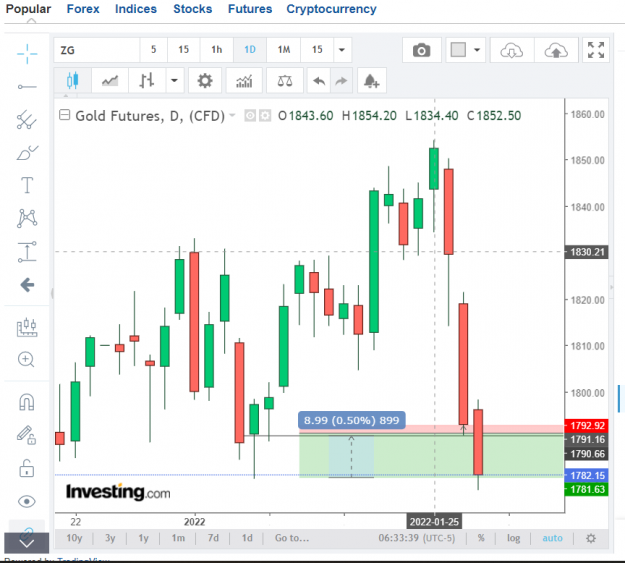Select the Cryptocurrency tab
The image size is (625, 563).
click(331, 9)
